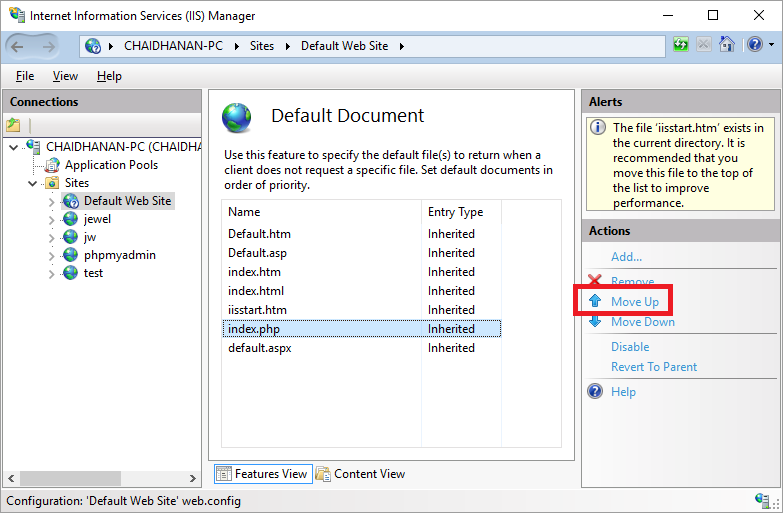Expand the phpmyadmin site node
Screen dimensions: 783x513
coord(51,256)
